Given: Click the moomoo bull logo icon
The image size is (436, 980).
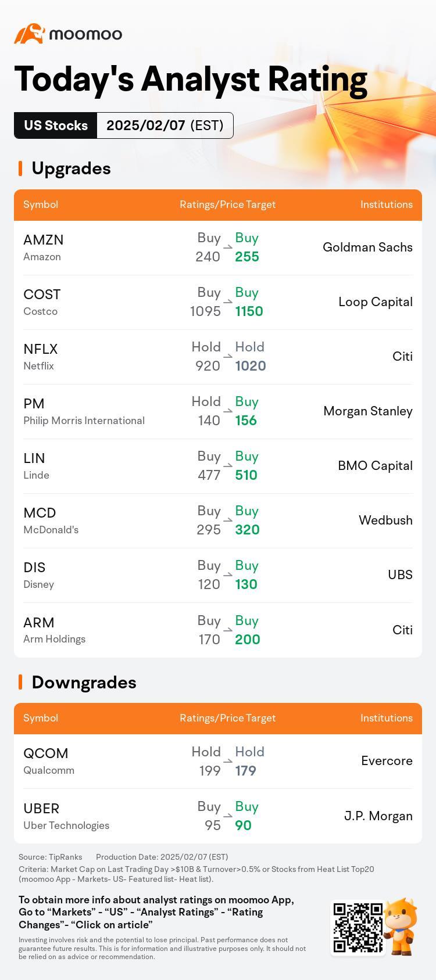Looking at the screenshot, I should pyautogui.click(x=30, y=34).
